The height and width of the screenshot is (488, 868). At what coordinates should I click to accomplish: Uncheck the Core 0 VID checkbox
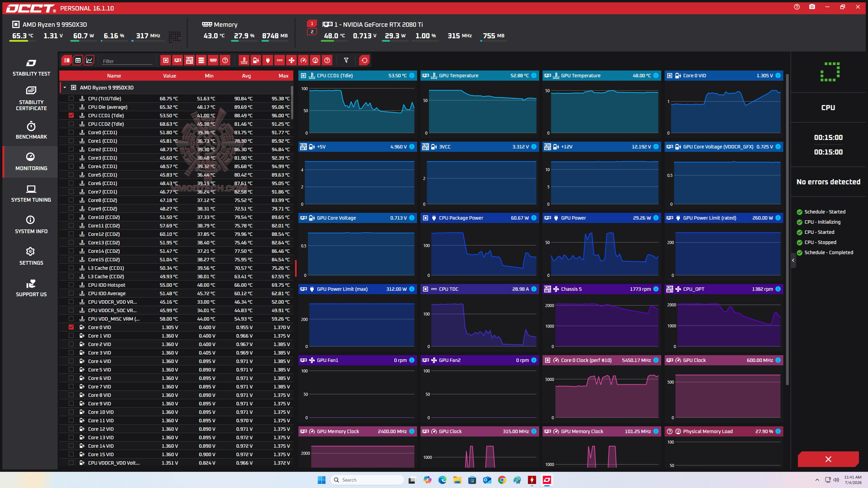pos(71,327)
